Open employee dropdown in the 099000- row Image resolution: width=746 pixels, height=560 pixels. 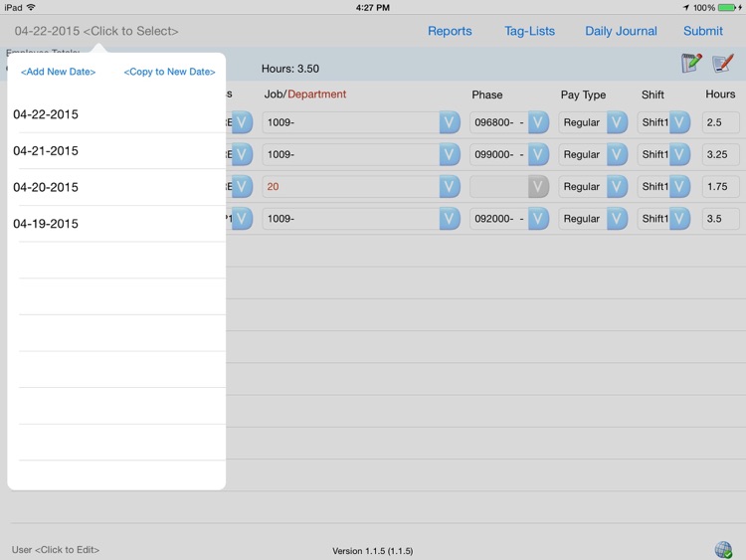coord(242,154)
